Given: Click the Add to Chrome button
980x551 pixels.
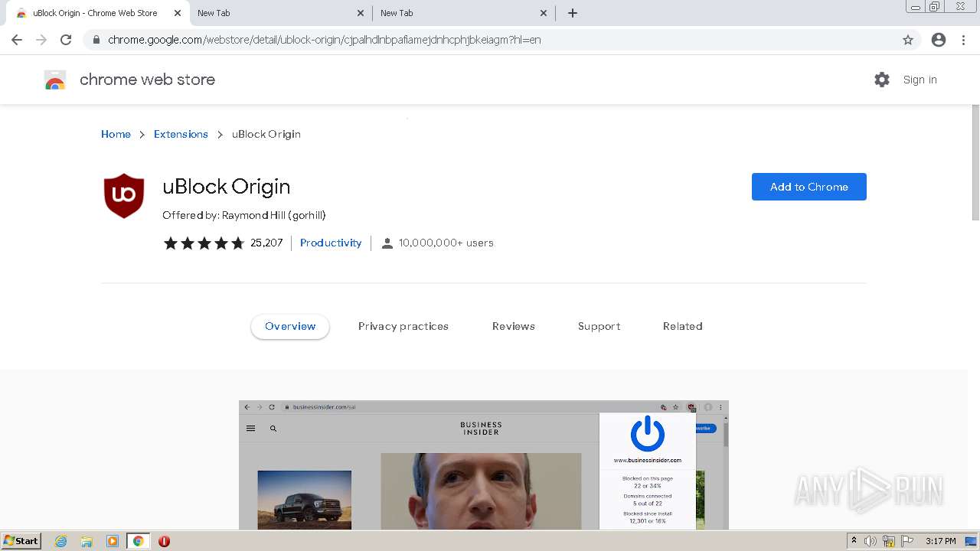Looking at the screenshot, I should [x=809, y=187].
